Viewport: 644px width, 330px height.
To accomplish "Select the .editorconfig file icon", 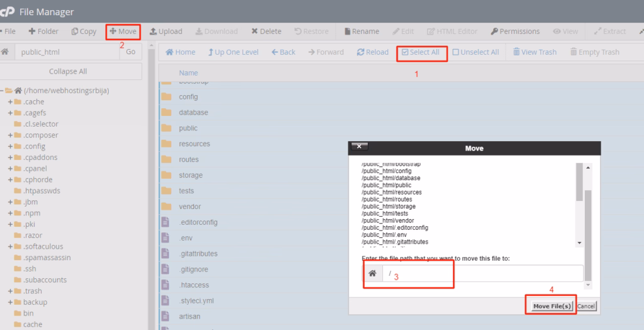I will [x=165, y=222].
